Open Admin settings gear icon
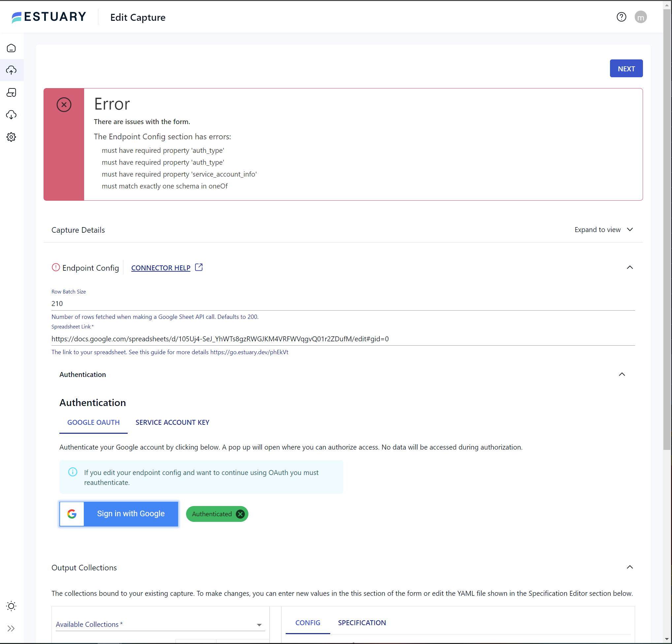672x644 pixels. [x=11, y=137]
